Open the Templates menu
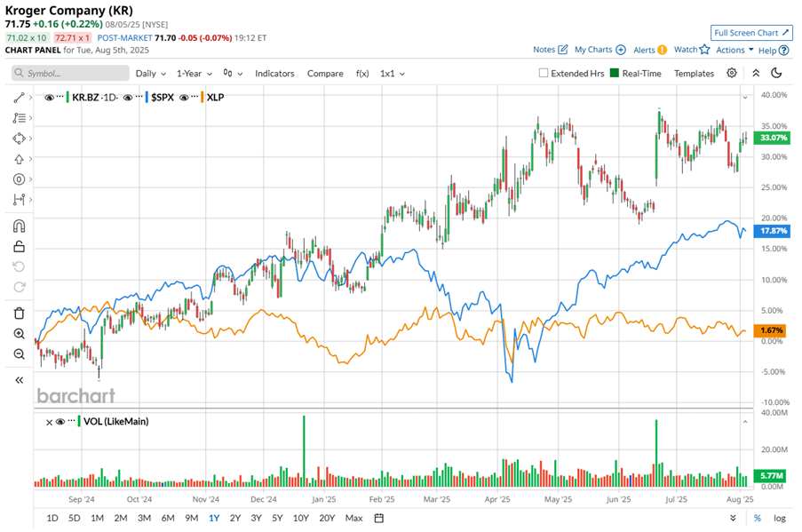 click(x=694, y=73)
